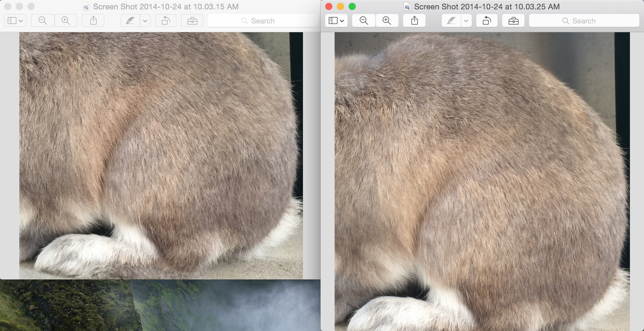This screenshot has width=644, height=331.
Task: Rotate image in the 10.03.25 AM window
Action: pyautogui.click(x=487, y=21)
